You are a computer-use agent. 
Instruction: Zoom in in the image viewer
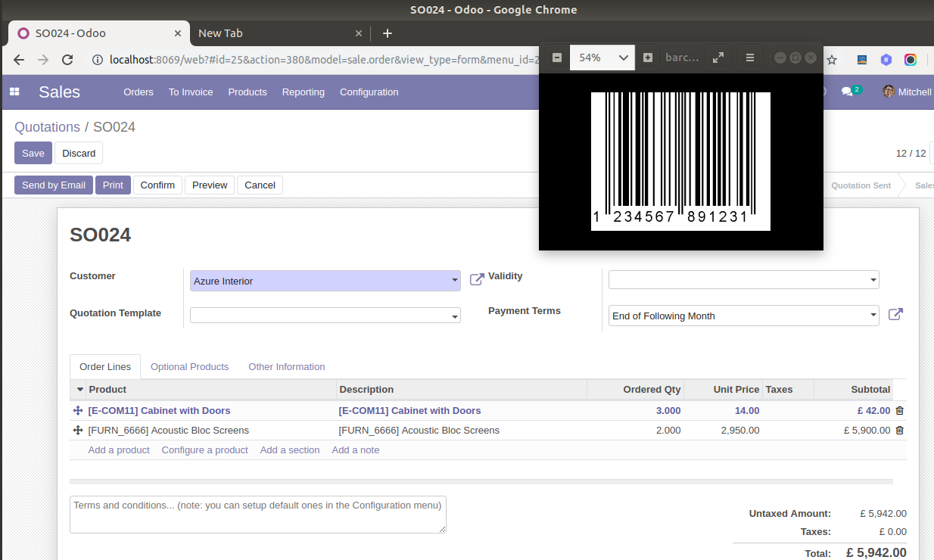(648, 58)
